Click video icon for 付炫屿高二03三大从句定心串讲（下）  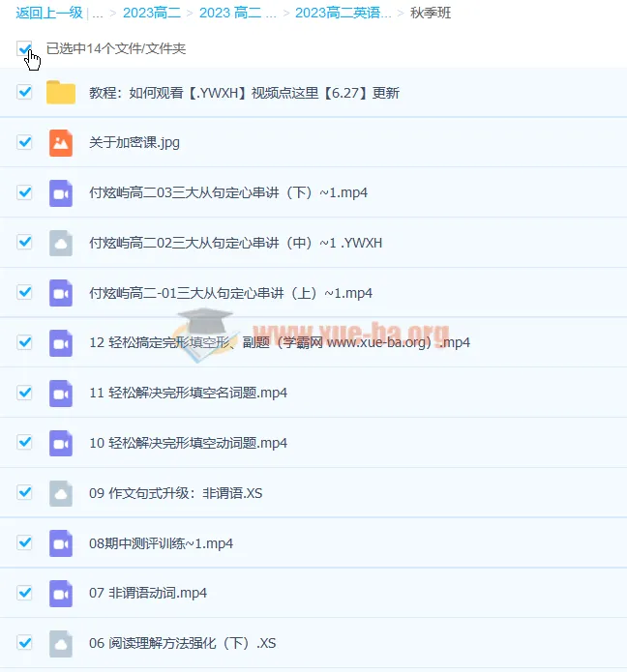[61, 192]
